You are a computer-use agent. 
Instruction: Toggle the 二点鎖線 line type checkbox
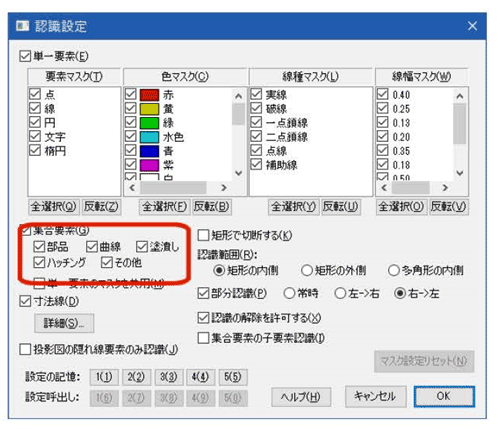click(x=256, y=136)
